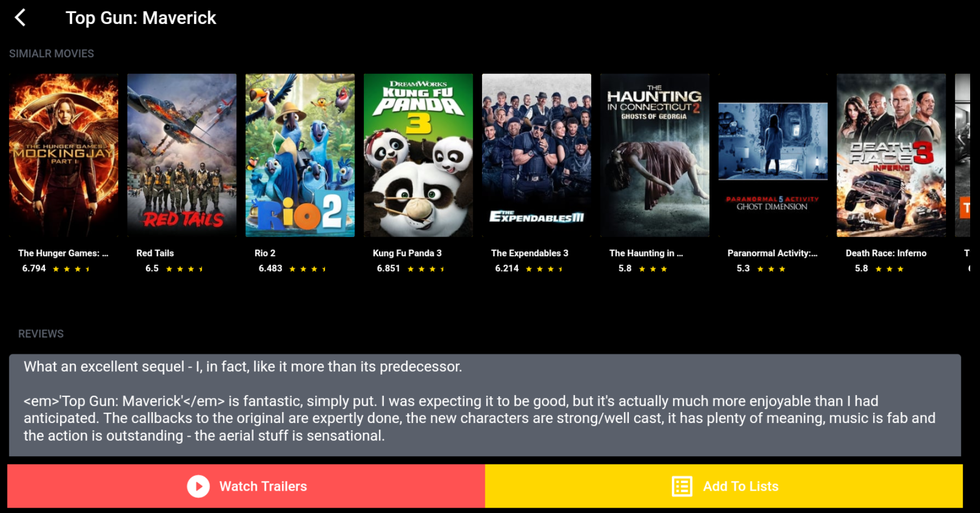This screenshot has width=980, height=513.
Task: Select Paranormal Activity Ghost Dimension poster
Action: click(x=773, y=155)
